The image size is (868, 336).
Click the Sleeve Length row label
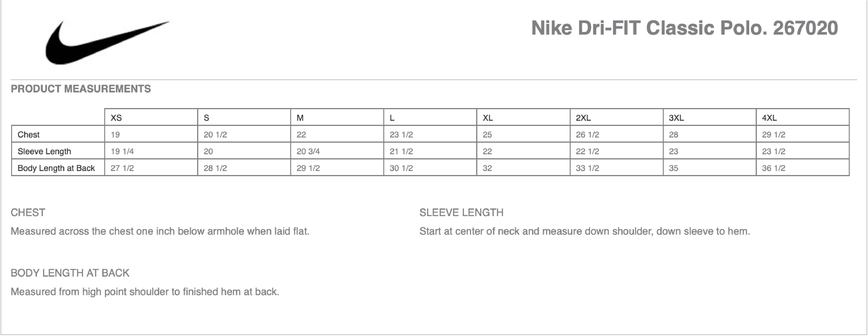click(44, 151)
